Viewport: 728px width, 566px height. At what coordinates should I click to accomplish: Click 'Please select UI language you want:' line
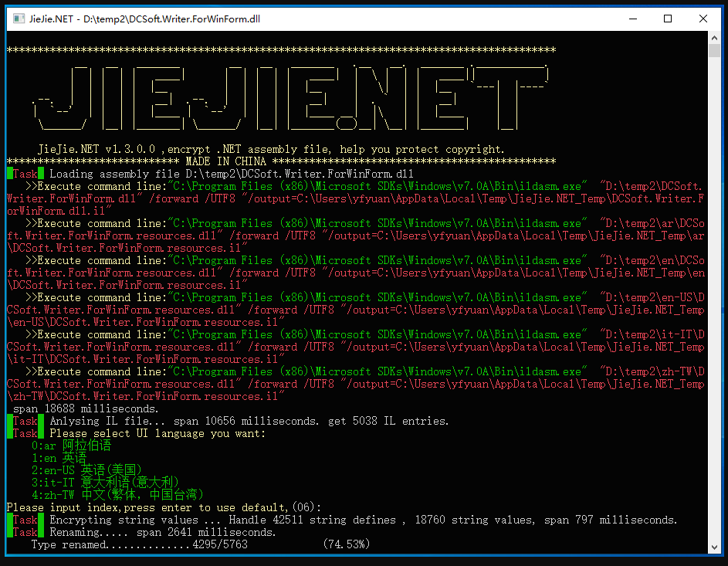point(137,433)
